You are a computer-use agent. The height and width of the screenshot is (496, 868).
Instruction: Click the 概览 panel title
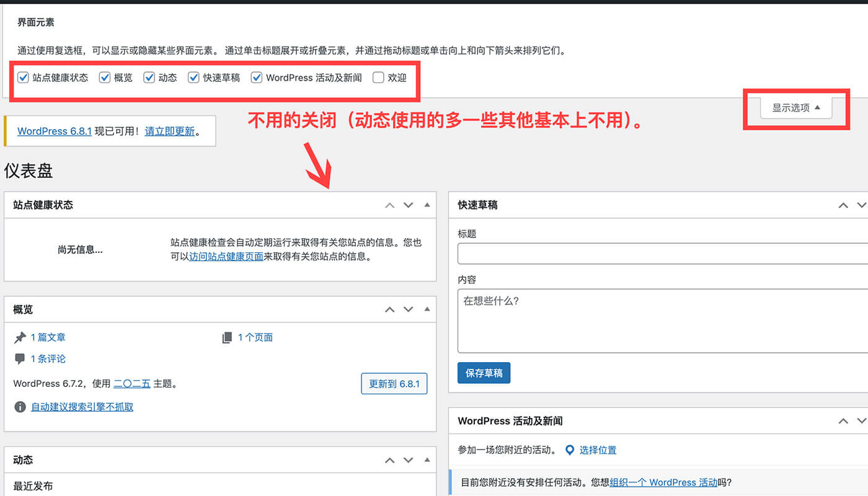tap(23, 309)
